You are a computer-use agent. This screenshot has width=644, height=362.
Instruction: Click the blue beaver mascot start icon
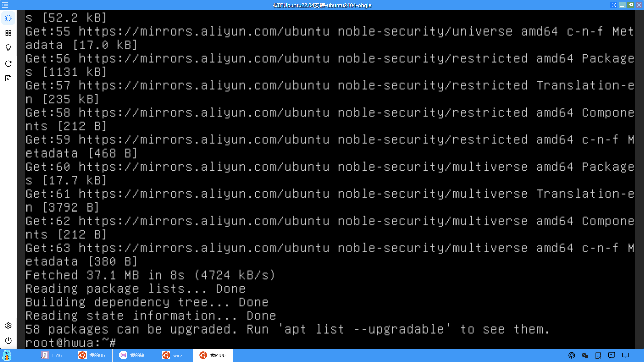tap(7, 355)
